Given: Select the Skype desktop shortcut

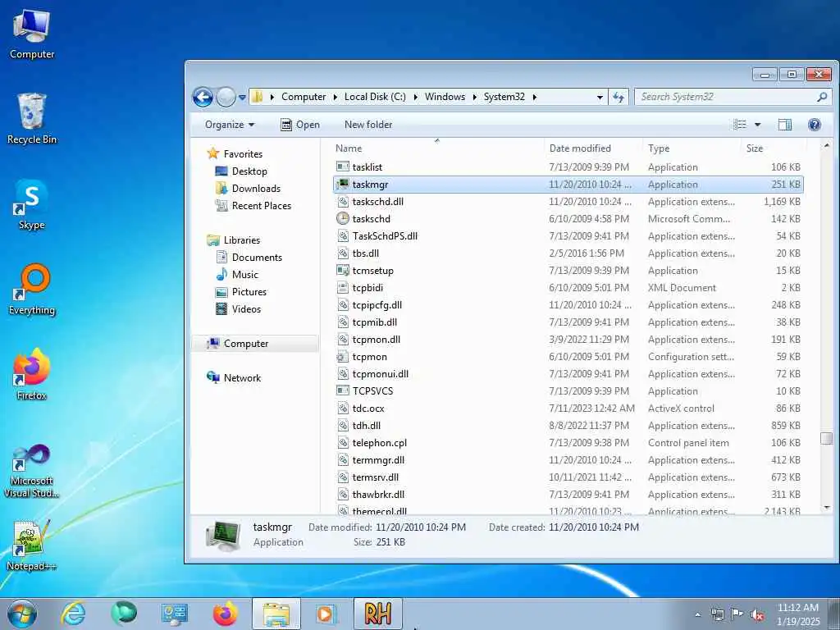Looking at the screenshot, I should pos(32,204).
